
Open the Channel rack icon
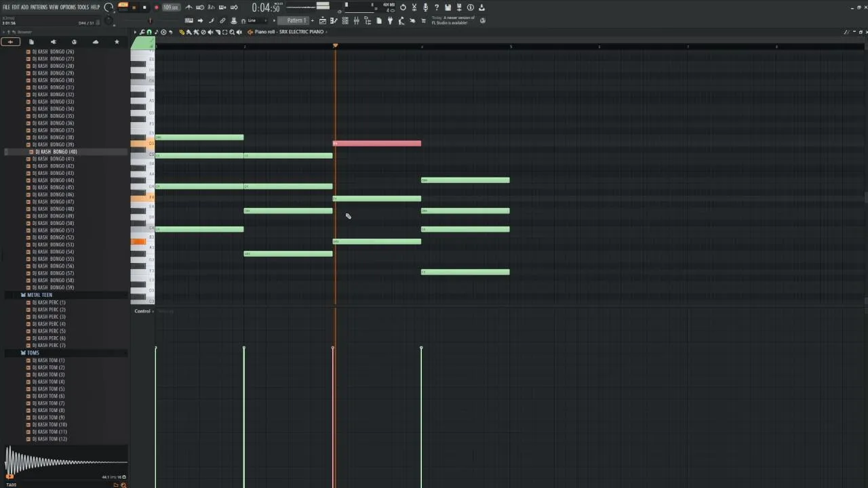pos(345,21)
